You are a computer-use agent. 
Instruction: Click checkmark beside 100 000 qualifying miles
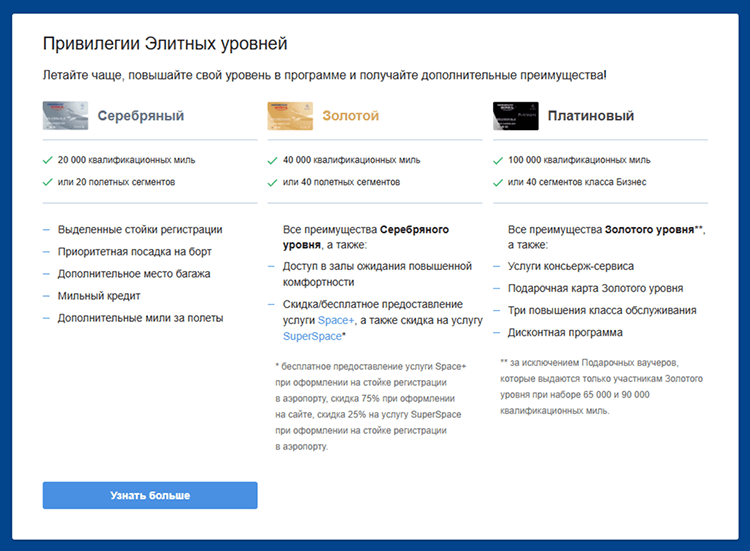pyautogui.click(x=498, y=160)
